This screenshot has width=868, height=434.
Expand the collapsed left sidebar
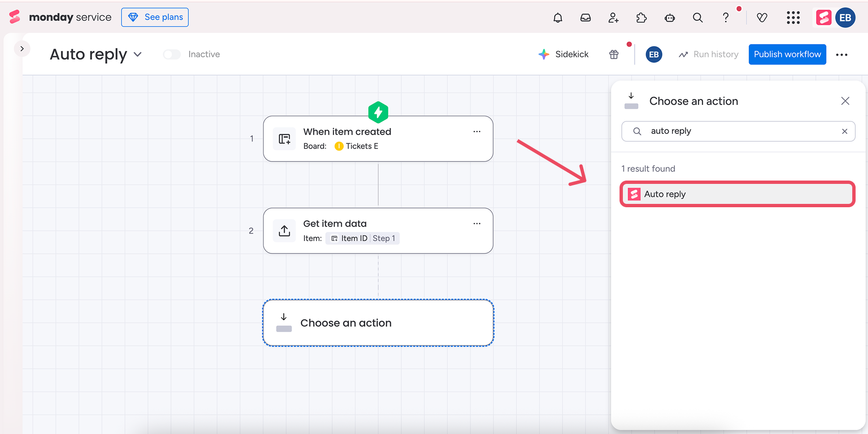22,49
